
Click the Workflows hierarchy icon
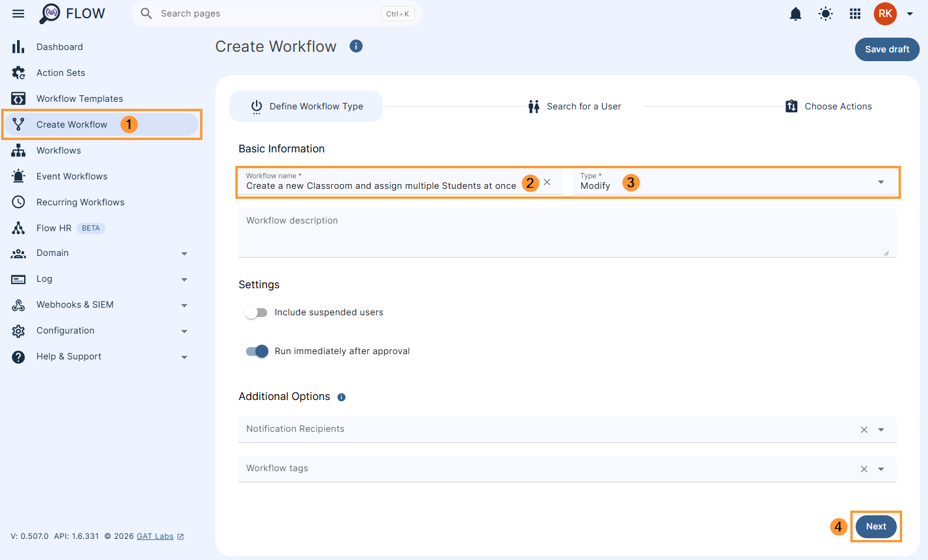coord(18,150)
